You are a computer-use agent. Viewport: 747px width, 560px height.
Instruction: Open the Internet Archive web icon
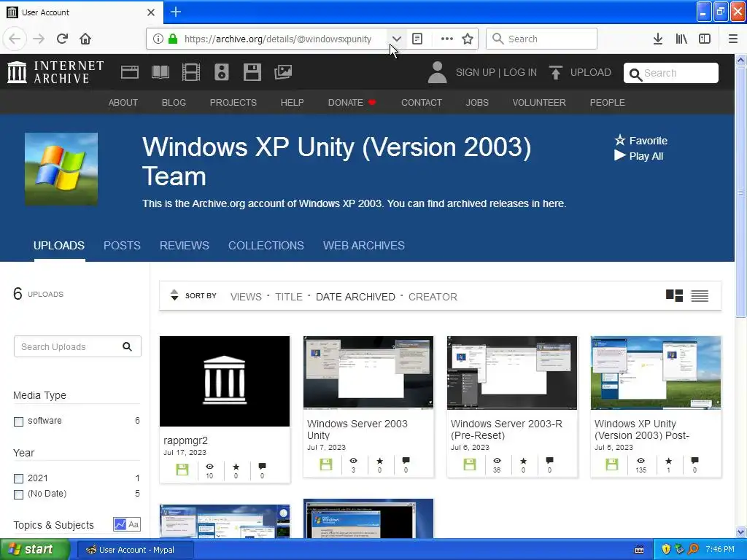tap(130, 72)
